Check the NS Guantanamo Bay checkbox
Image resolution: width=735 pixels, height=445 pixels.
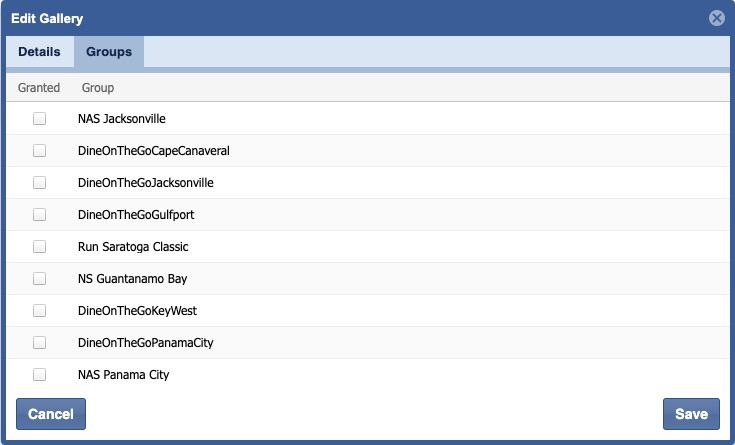click(40, 279)
